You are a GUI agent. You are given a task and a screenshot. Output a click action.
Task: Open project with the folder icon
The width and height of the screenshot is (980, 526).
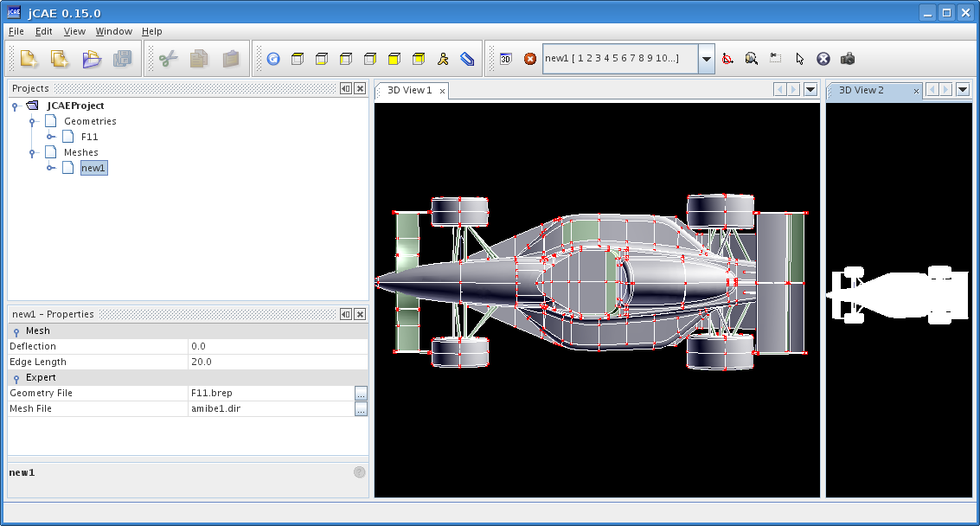pyautogui.click(x=91, y=59)
